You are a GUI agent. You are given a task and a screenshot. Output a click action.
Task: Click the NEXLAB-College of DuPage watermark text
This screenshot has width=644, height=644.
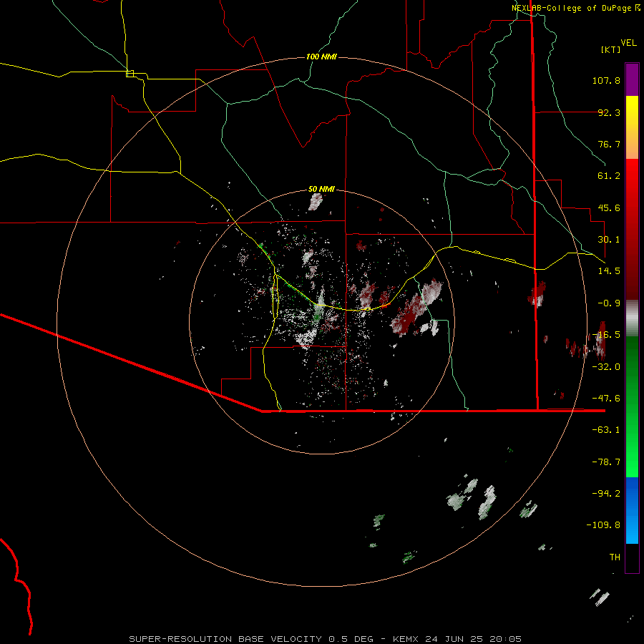coord(572,8)
